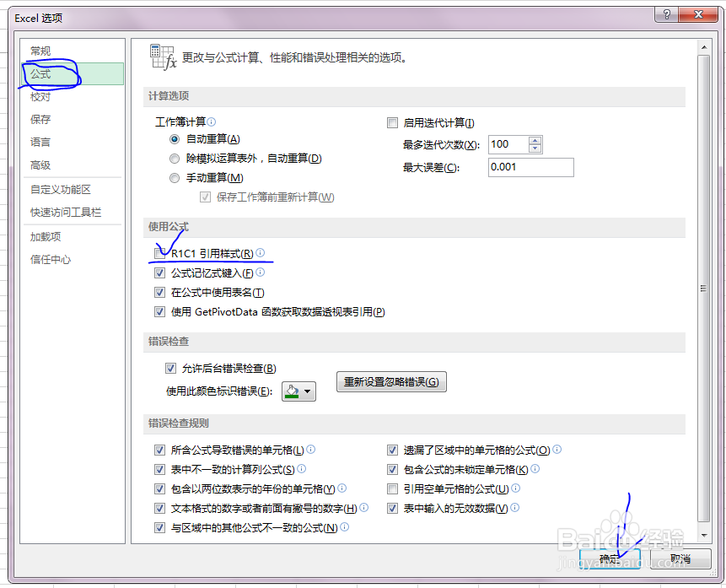
Task: Toggle 公式记忆式键入 checkbox
Action: click(159, 273)
